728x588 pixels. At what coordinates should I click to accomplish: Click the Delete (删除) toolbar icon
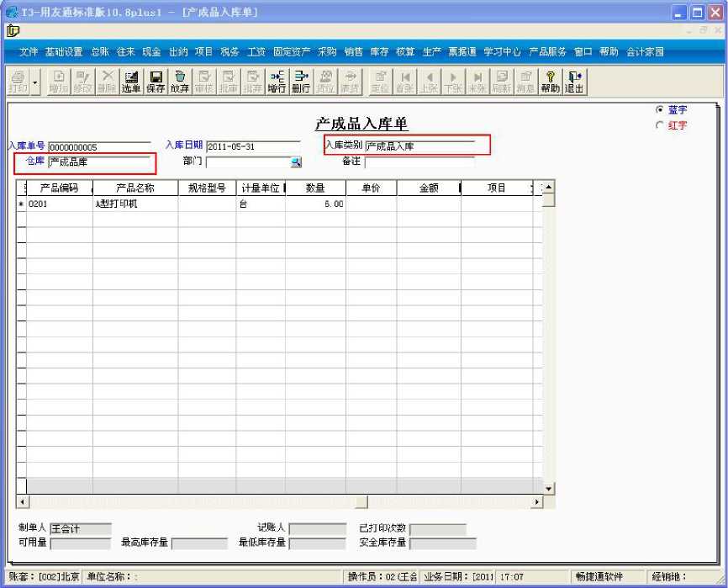click(x=108, y=82)
